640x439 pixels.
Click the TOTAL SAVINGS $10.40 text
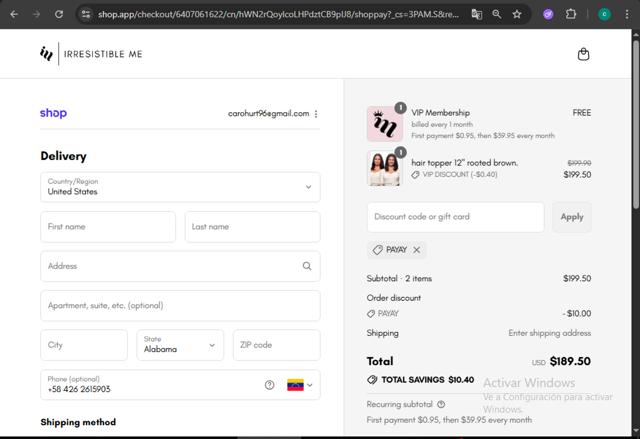pos(427,380)
